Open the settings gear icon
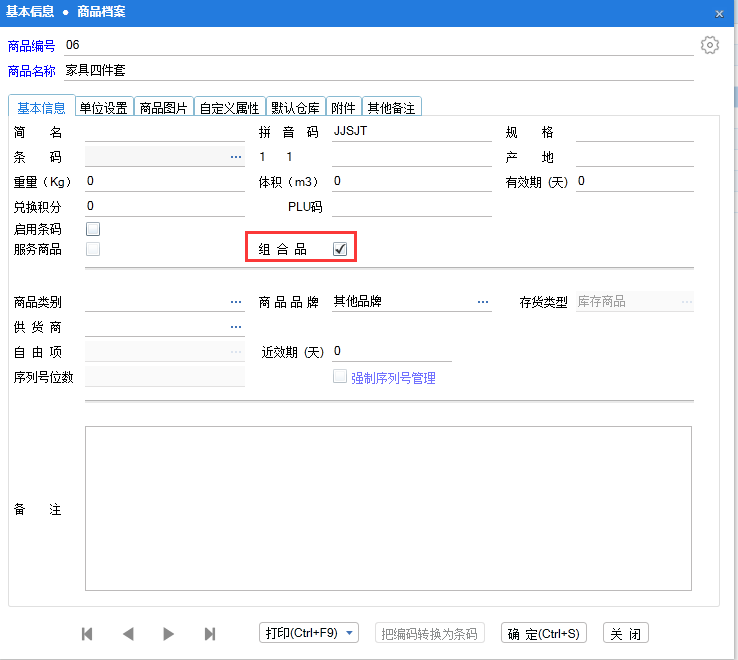 (709, 45)
